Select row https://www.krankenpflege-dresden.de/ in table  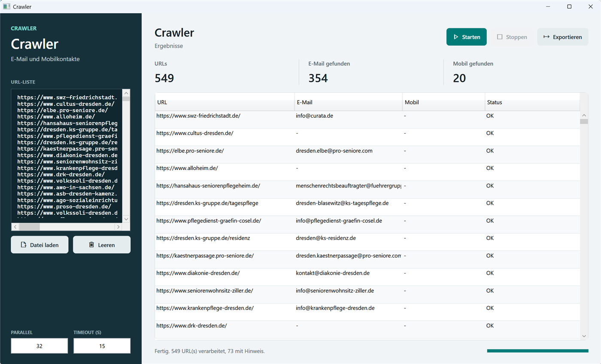(x=367, y=312)
